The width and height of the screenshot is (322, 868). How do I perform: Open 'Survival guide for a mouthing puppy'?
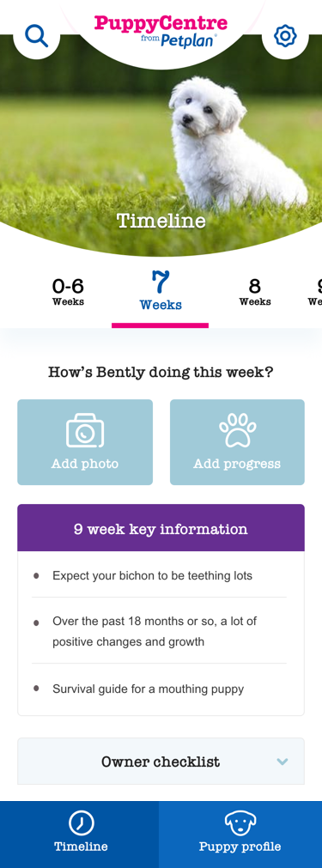coord(149,689)
